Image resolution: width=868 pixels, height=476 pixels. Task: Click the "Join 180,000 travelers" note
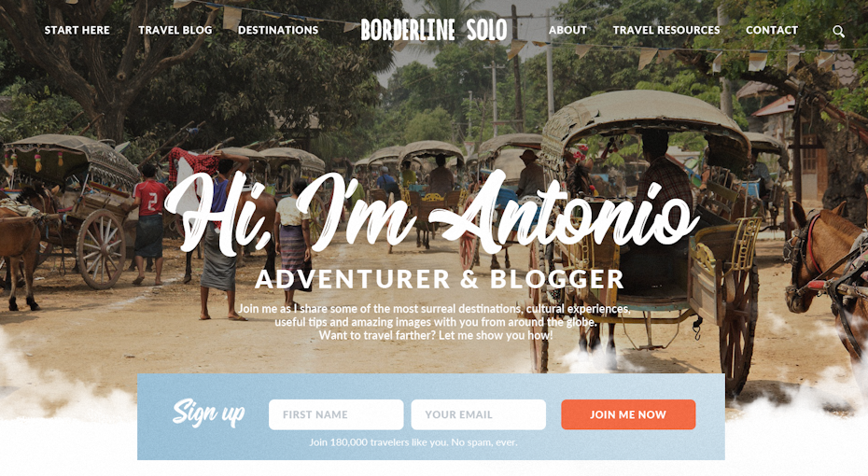click(x=413, y=442)
